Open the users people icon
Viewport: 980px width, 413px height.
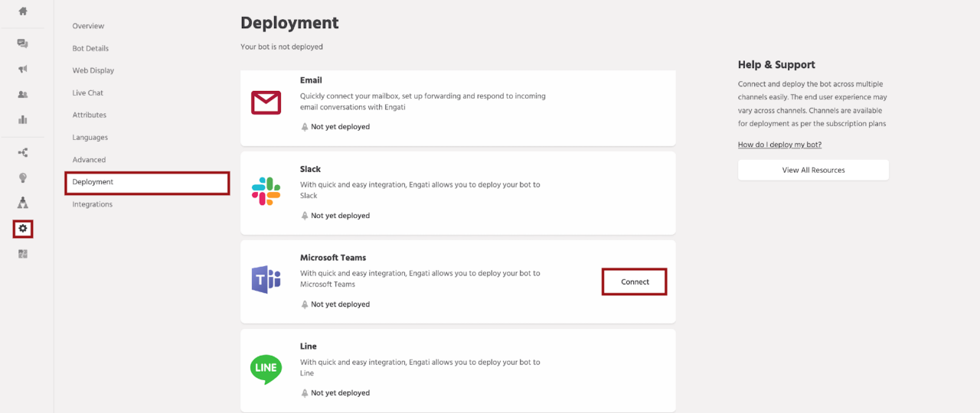tap(23, 94)
